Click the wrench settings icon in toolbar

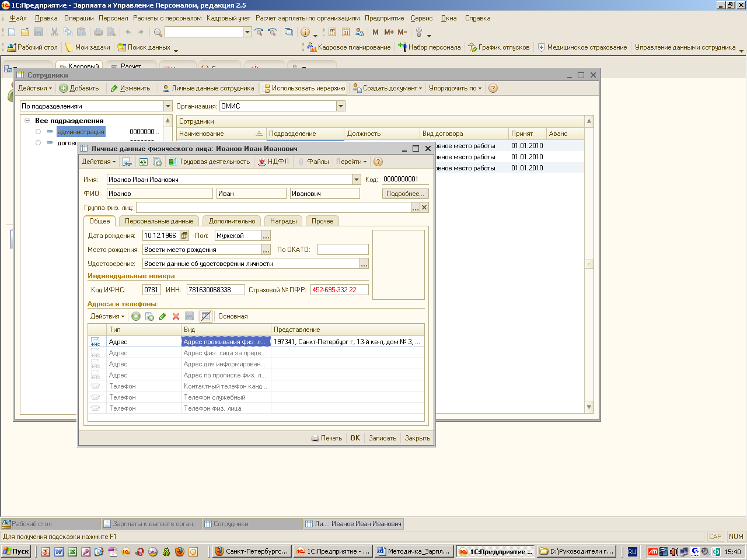tap(419, 32)
